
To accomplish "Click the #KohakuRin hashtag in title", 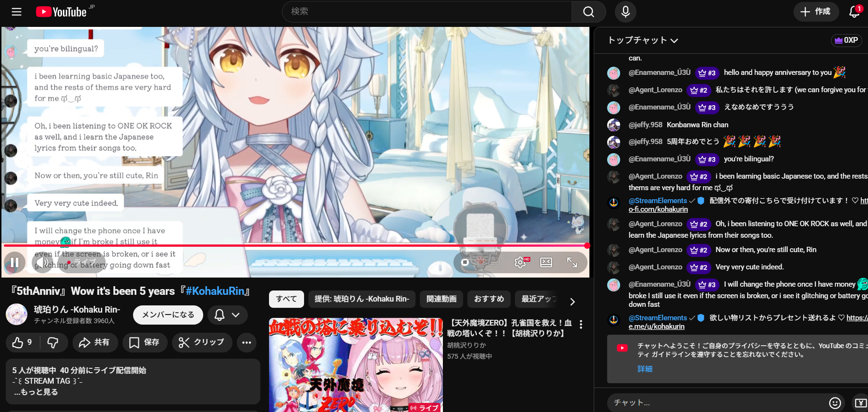I will pyautogui.click(x=216, y=291).
